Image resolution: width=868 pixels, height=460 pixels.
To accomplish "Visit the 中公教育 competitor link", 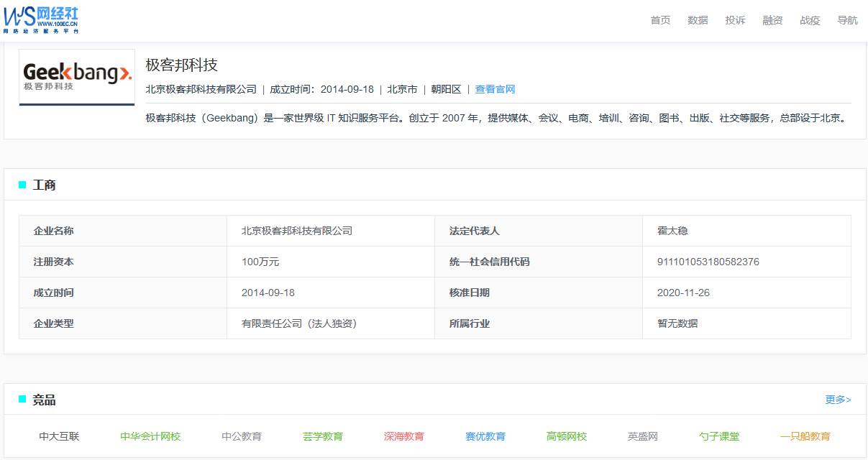I will coord(242,436).
